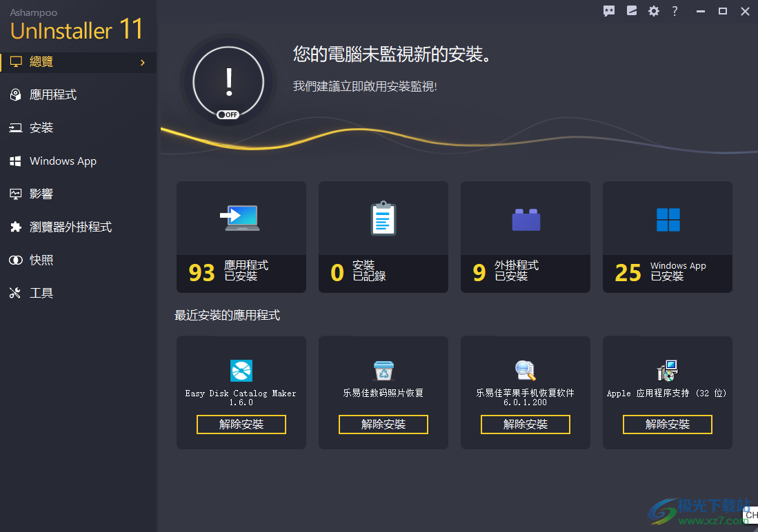Image resolution: width=758 pixels, height=532 pixels.
Task: Open the 93 應用程式已安裝 tile
Action: [241, 237]
